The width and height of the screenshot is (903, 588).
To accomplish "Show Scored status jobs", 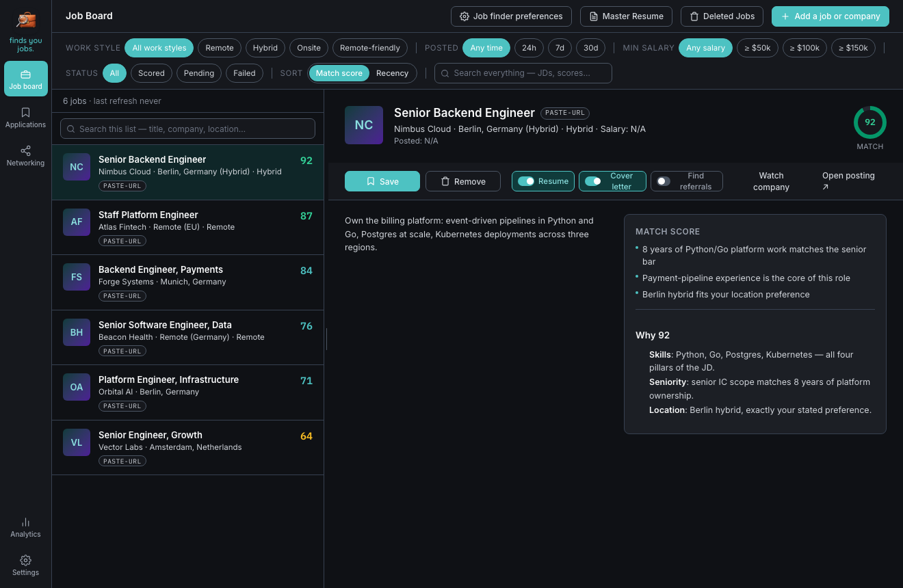I will click(x=151, y=73).
